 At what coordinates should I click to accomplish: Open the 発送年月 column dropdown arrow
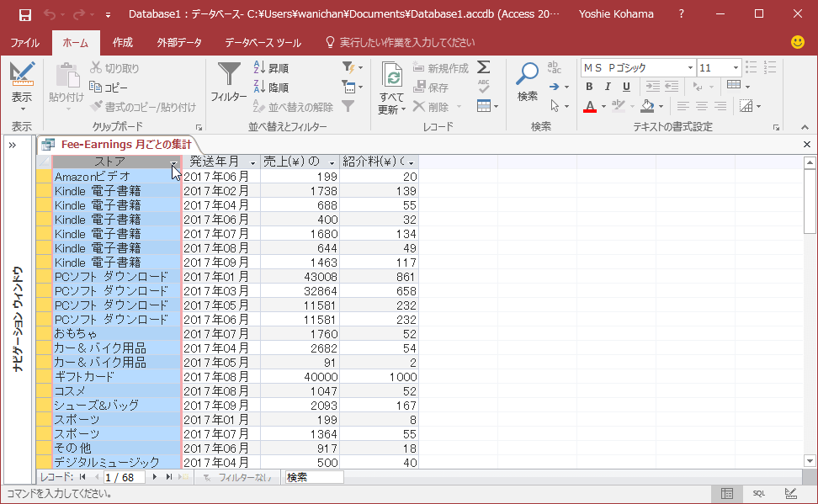click(x=253, y=162)
